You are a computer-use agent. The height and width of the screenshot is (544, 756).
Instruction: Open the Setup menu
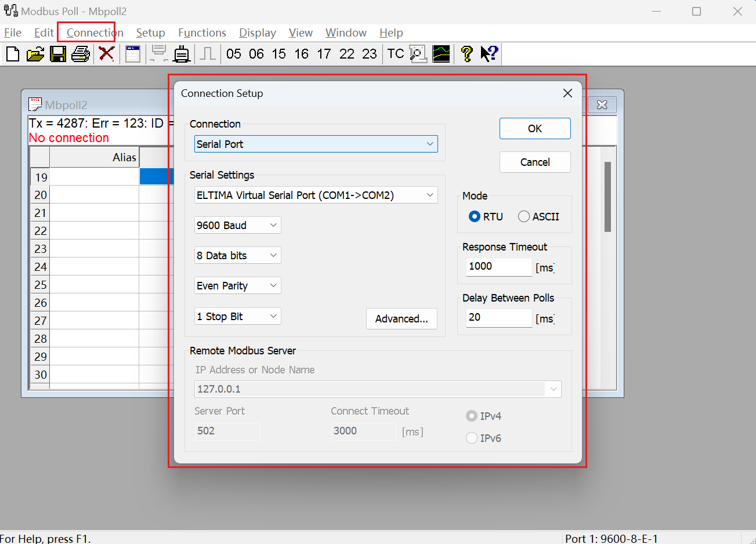[x=150, y=33]
